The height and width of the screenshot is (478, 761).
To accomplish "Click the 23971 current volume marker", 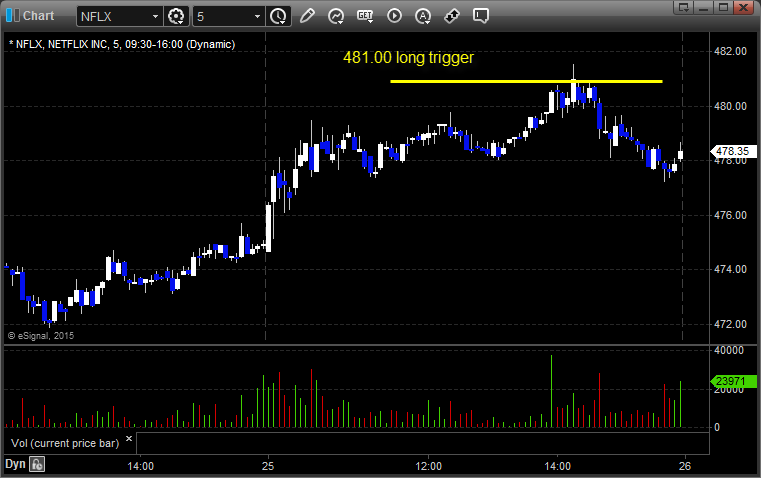I will coord(733,381).
